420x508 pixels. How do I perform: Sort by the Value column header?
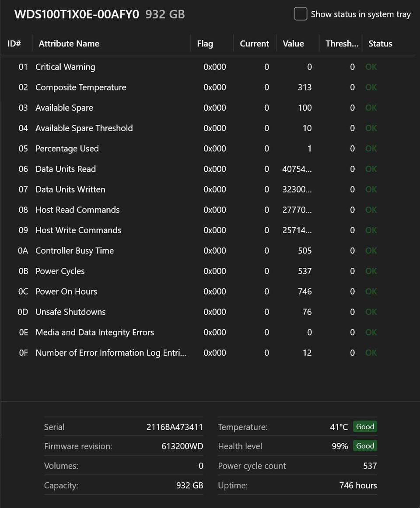tap(293, 43)
